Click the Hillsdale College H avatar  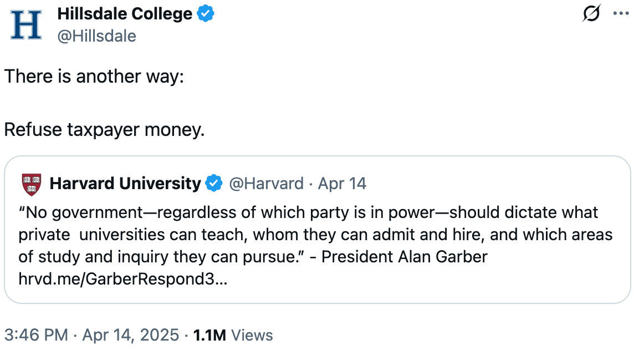[x=26, y=25]
